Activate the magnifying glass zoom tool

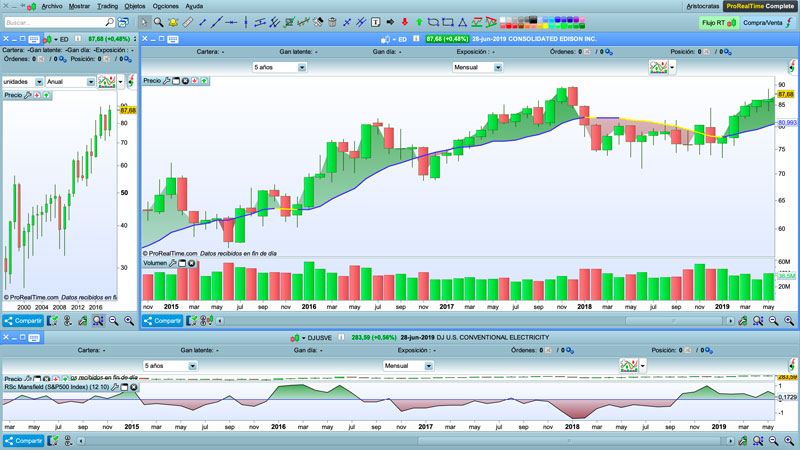[159, 22]
